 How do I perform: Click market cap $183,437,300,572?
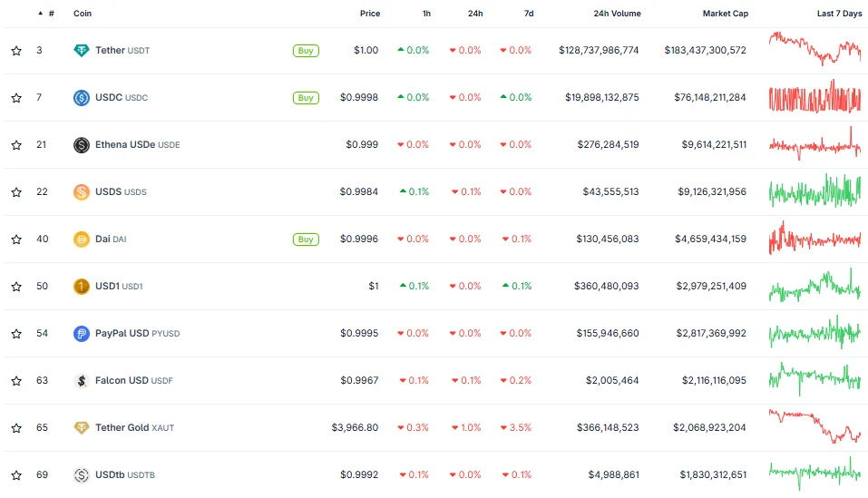coord(706,51)
